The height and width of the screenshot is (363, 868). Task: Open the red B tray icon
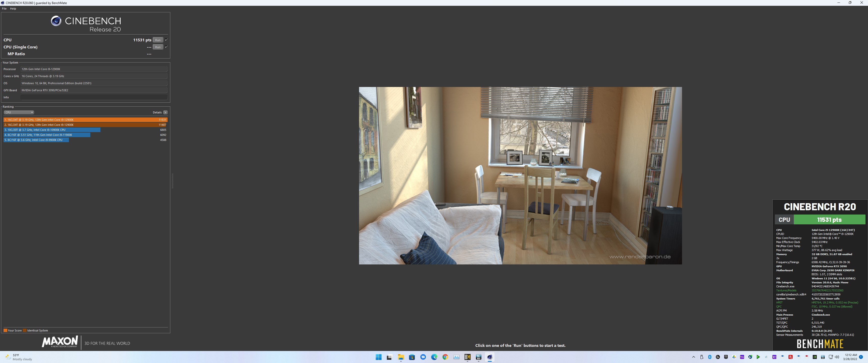pos(791,357)
